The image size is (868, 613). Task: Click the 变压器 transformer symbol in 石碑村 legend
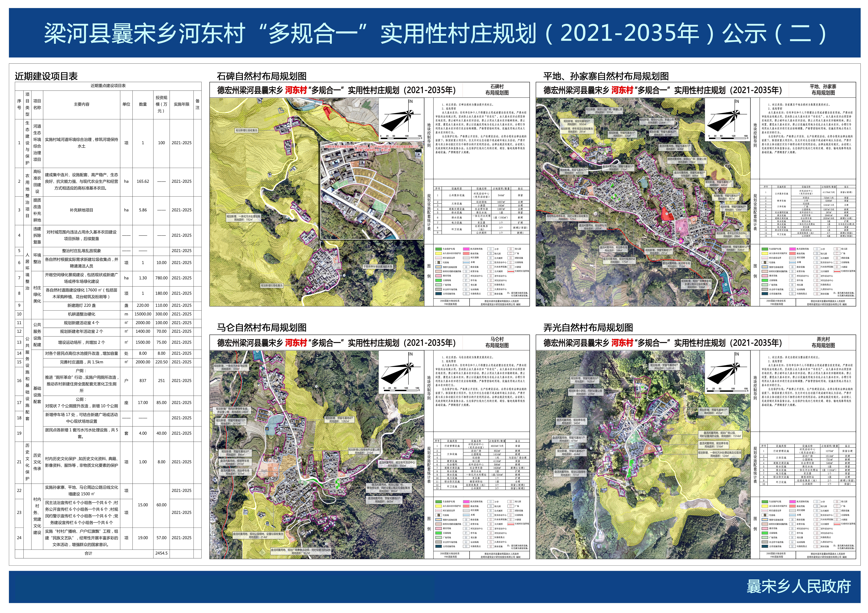point(466,285)
